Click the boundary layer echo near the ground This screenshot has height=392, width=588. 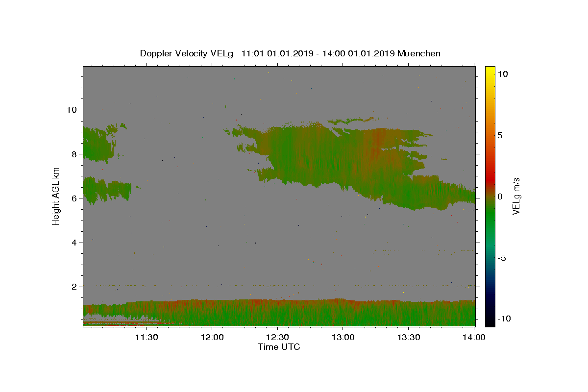point(279,314)
